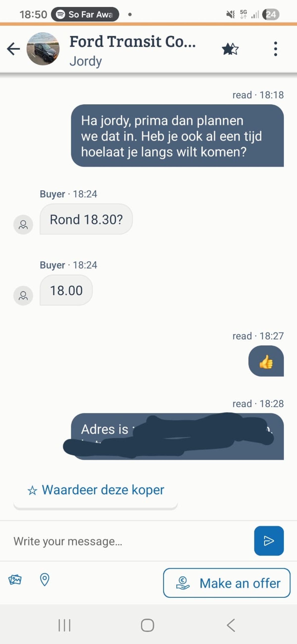
Task: Tap the Ford Transit Co... conversation title
Action: tap(132, 42)
